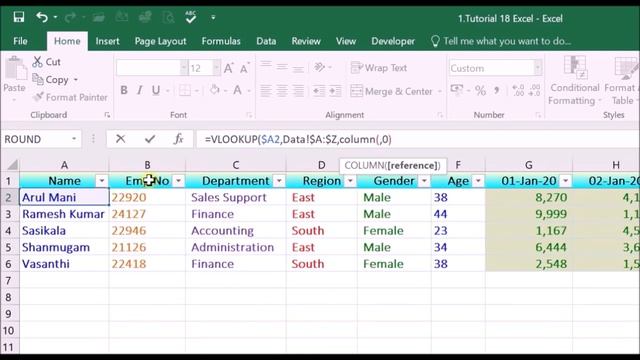Click the Accounting Number Format icon
The image size is (640, 360).
pos(457,90)
